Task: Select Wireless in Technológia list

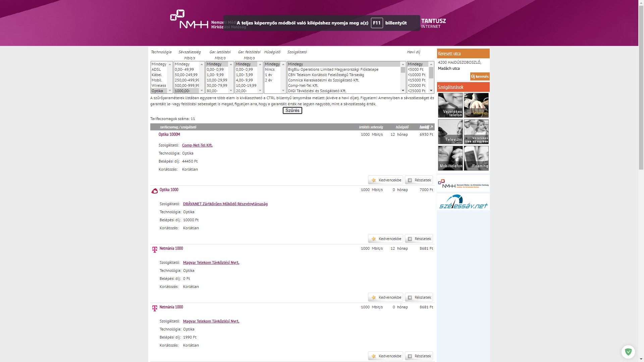Action: point(159,85)
